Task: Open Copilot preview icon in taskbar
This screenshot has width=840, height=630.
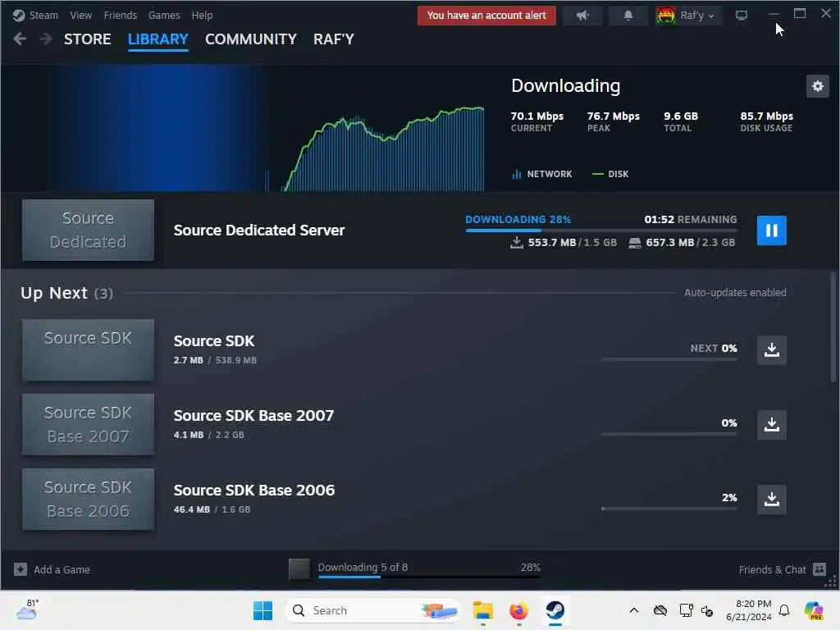Action: (814, 610)
